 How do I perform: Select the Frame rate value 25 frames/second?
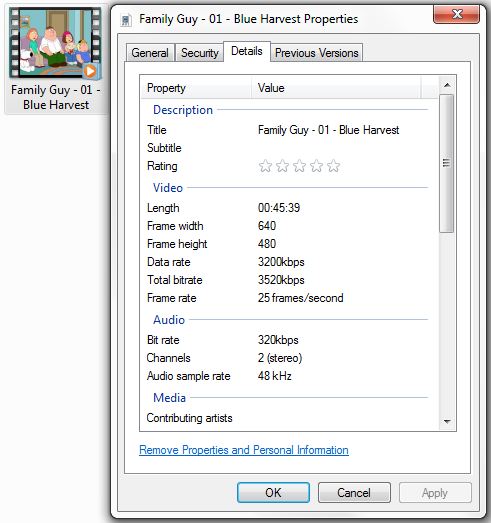[x=301, y=298]
